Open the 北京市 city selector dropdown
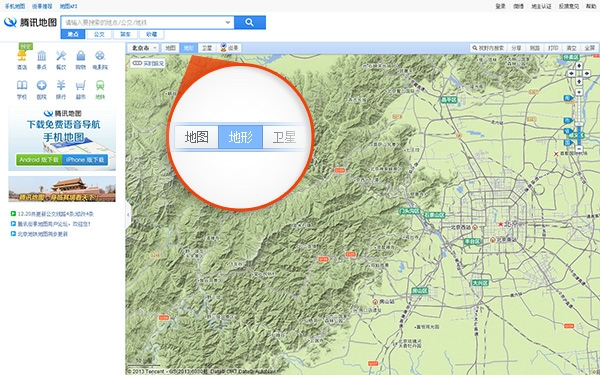This screenshot has width=600, height=375. pyautogui.click(x=143, y=48)
